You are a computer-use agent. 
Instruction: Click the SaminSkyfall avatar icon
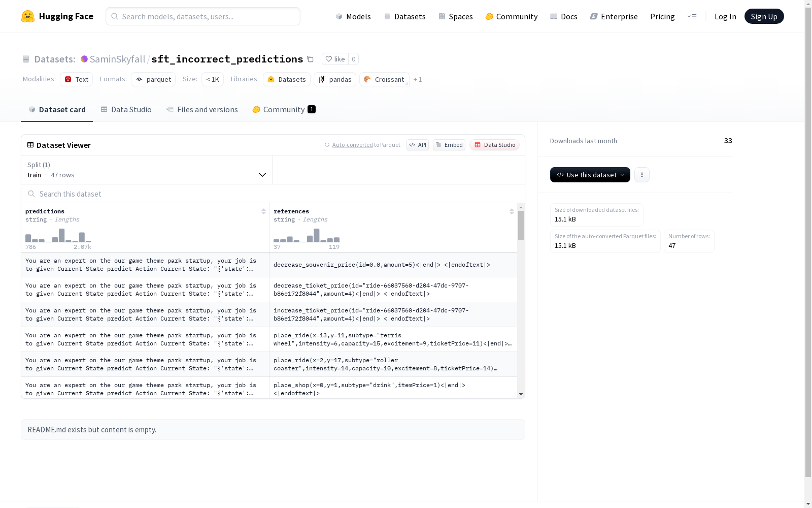coord(84,59)
